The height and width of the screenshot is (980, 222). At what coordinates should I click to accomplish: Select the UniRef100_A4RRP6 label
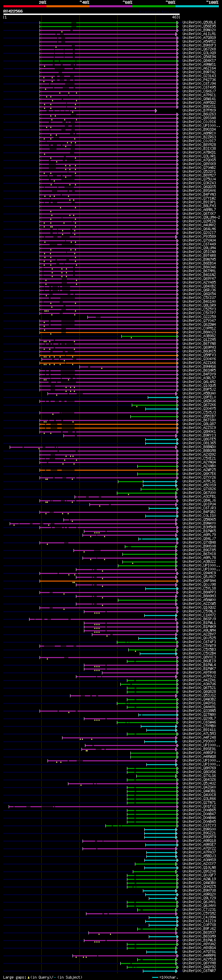[x=199, y=956]
